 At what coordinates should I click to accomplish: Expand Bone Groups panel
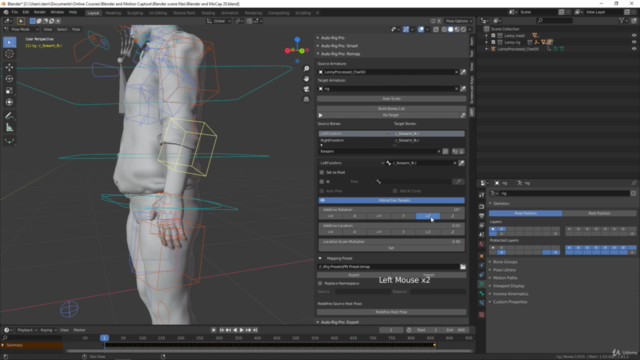pos(504,262)
